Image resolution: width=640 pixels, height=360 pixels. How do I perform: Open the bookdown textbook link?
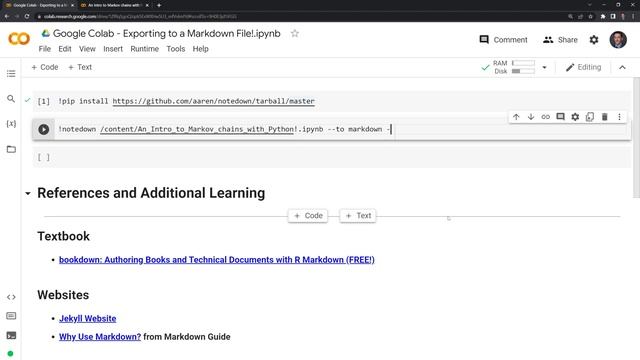[217, 260]
